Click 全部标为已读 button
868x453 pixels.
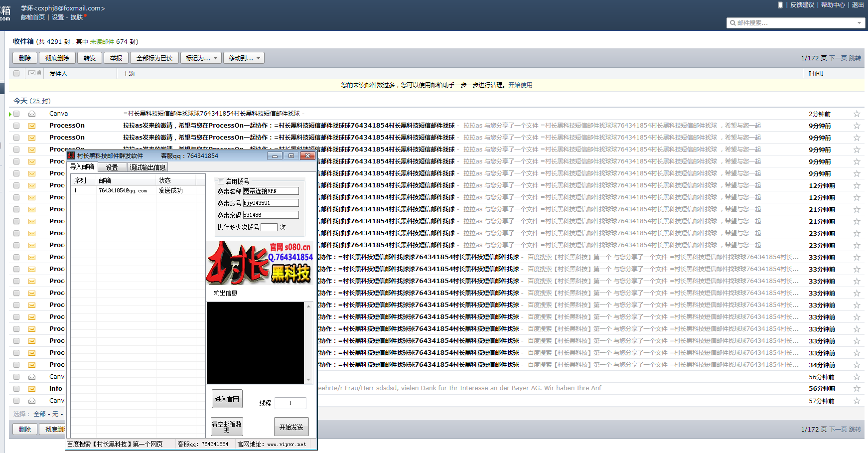point(154,58)
